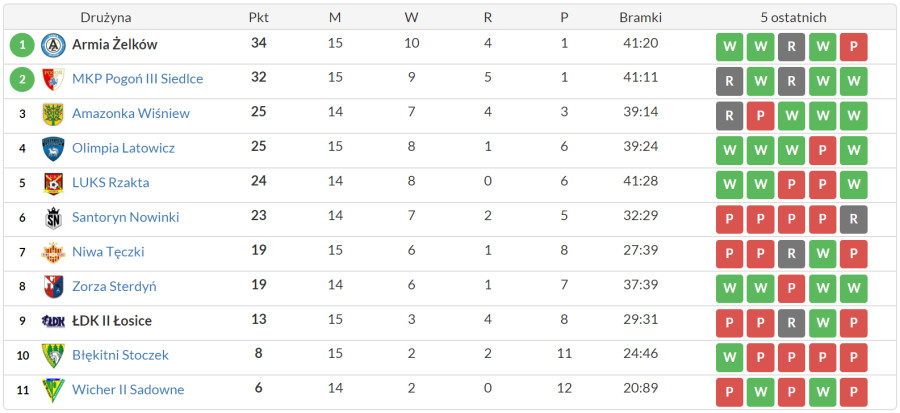Click the Zorza Sterdyń shield crest
900x413 pixels.
coord(53,287)
